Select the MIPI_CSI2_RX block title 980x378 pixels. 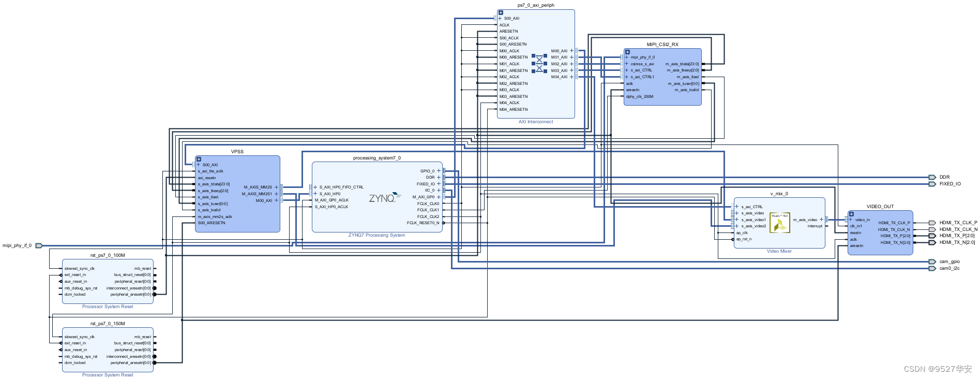point(662,45)
